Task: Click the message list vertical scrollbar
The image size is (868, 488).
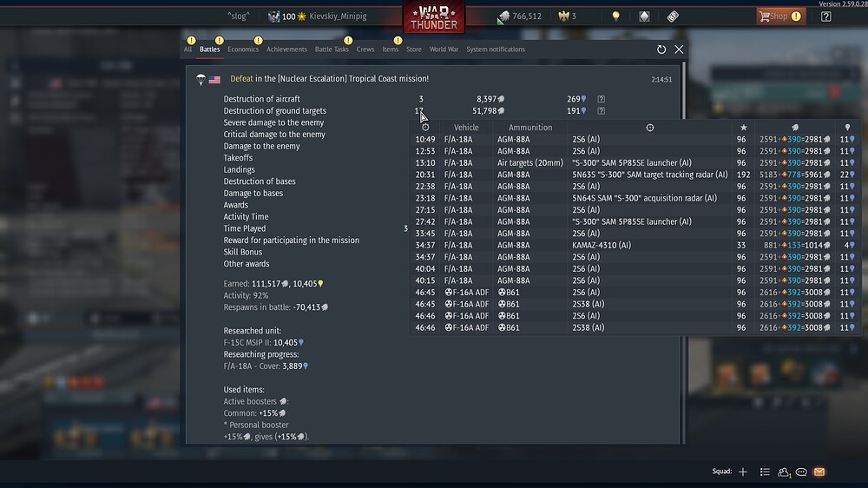Action: tap(684, 252)
